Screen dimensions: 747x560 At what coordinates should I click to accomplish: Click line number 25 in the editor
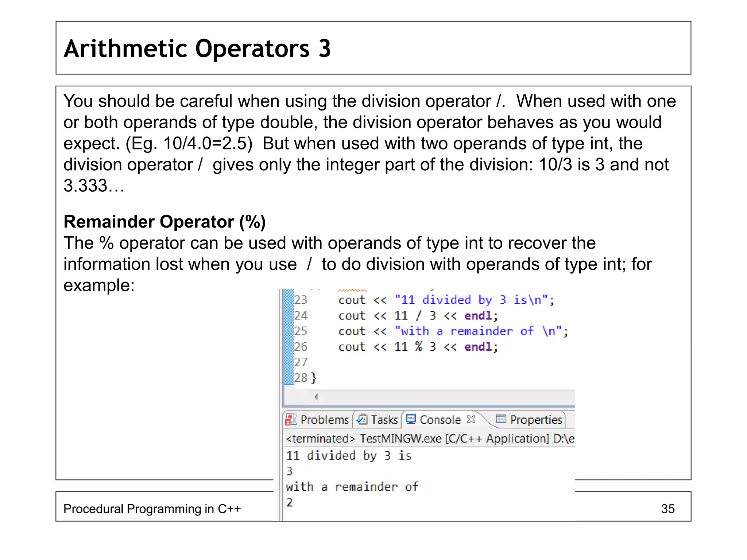(301, 331)
